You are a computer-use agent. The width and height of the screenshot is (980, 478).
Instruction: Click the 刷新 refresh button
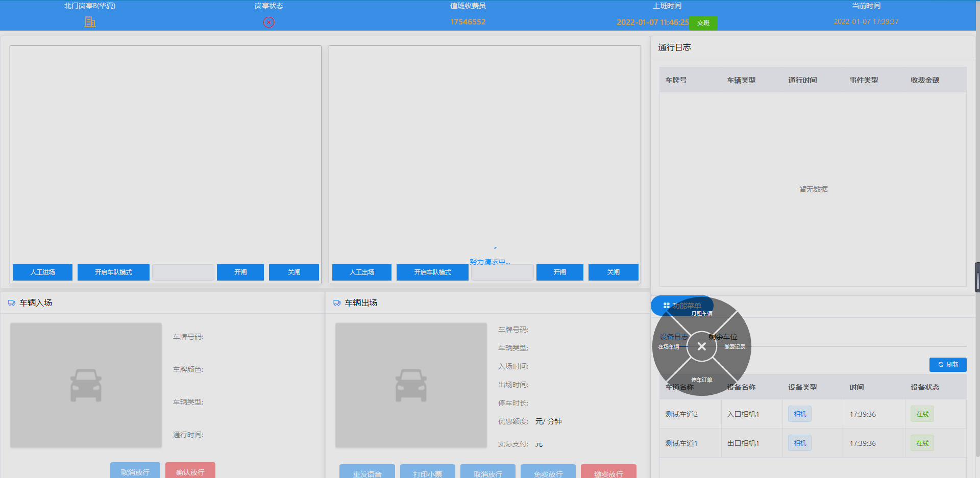click(x=948, y=365)
